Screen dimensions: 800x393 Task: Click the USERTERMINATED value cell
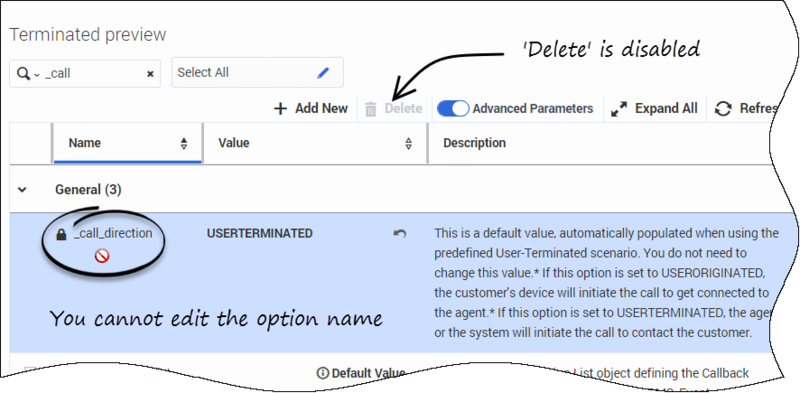(260, 234)
